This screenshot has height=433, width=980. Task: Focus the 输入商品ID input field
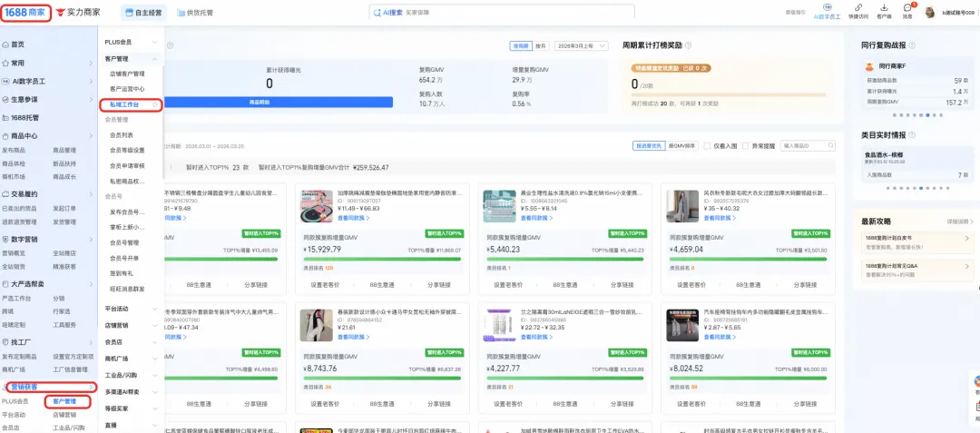[x=807, y=145]
